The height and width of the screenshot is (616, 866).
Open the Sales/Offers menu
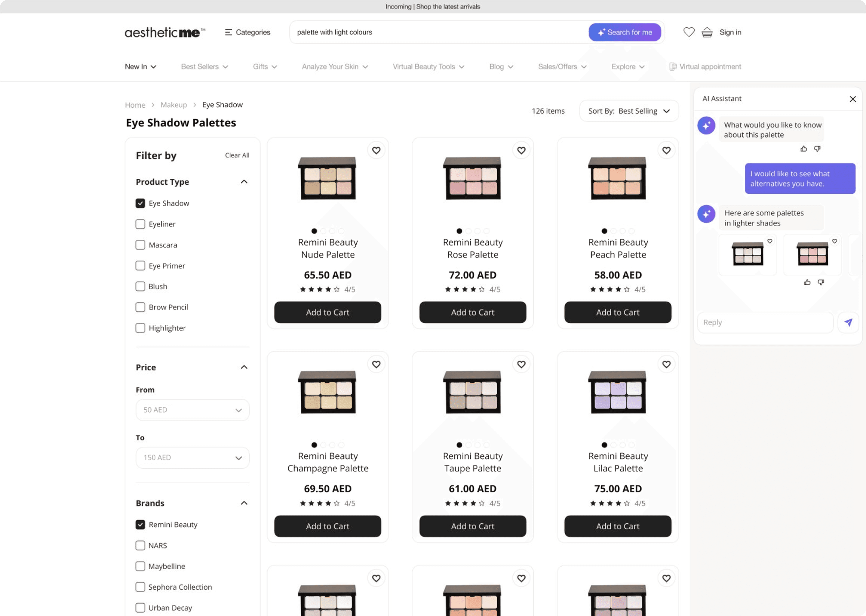562,67
